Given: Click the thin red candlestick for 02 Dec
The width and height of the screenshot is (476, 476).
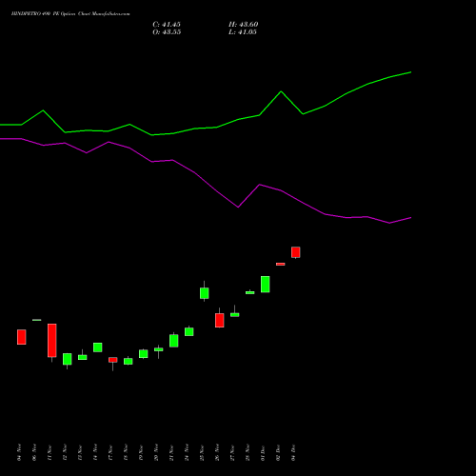Looking at the screenshot, I should 281,264.
